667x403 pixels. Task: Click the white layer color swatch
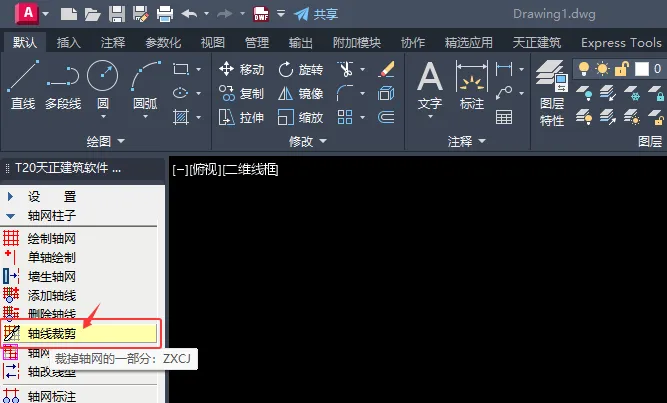pyautogui.click(x=642, y=69)
